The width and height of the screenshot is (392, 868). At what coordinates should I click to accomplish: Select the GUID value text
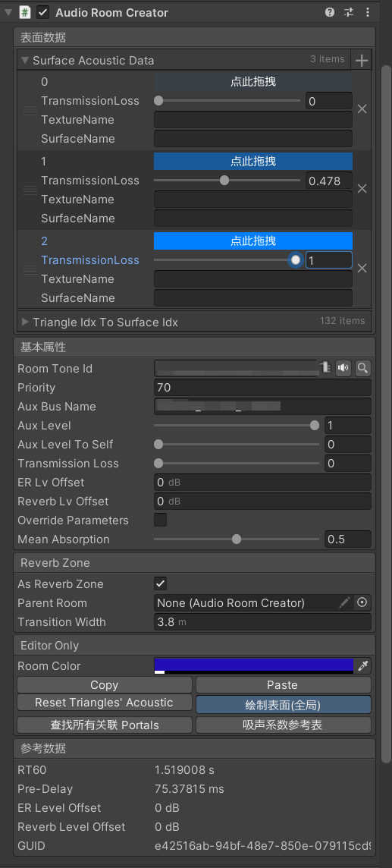tap(262, 845)
